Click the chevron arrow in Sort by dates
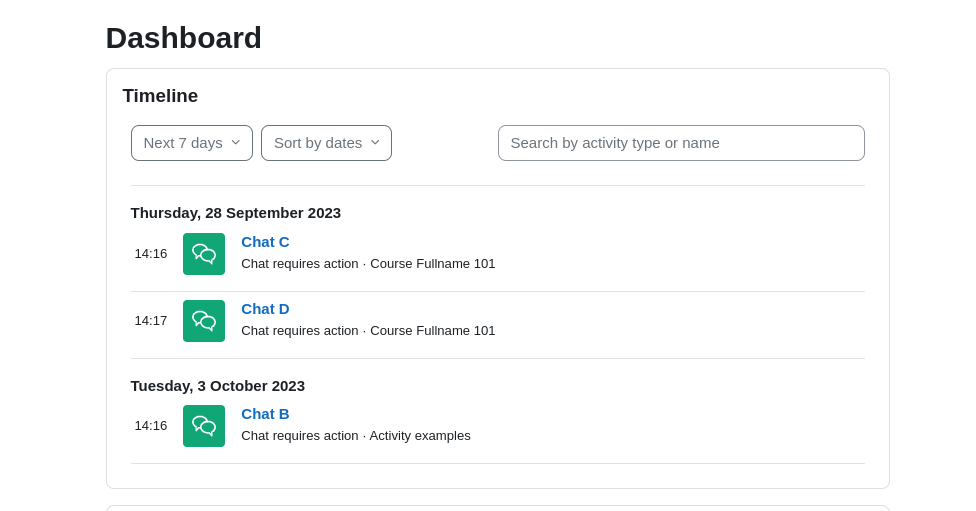The height and width of the screenshot is (511, 976). pyautogui.click(x=375, y=143)
